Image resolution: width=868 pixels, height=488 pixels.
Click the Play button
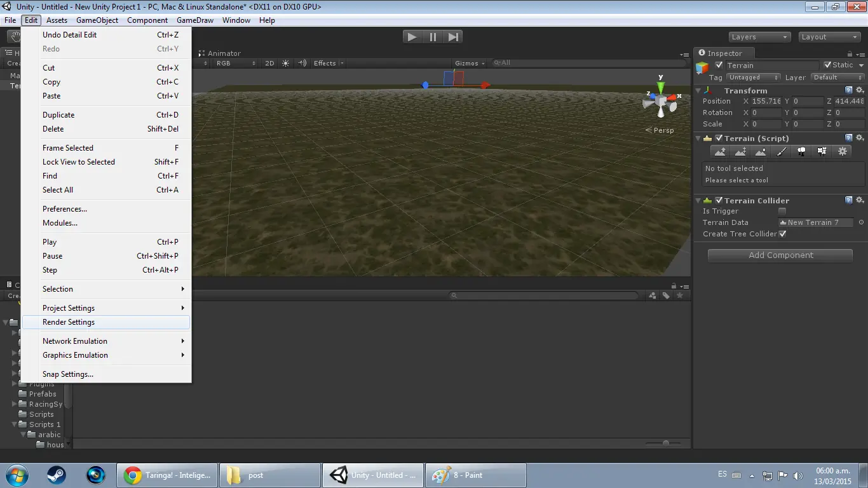(412, 37)
